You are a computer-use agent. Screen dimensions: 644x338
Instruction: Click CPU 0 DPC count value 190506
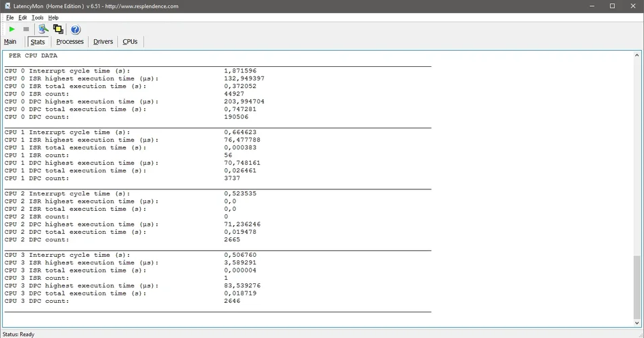[x=236, y=117]
